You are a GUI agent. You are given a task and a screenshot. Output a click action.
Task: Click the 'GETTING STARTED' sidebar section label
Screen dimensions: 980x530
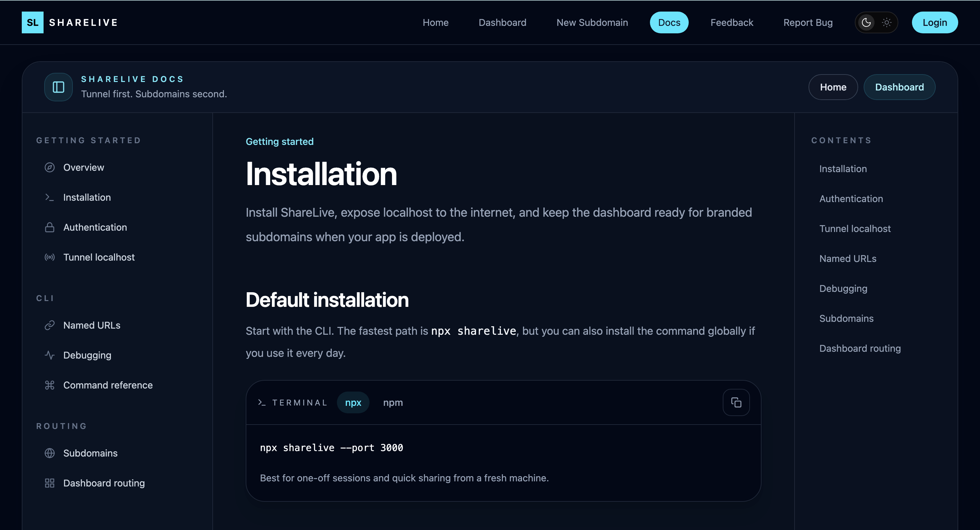coord(88,140)
